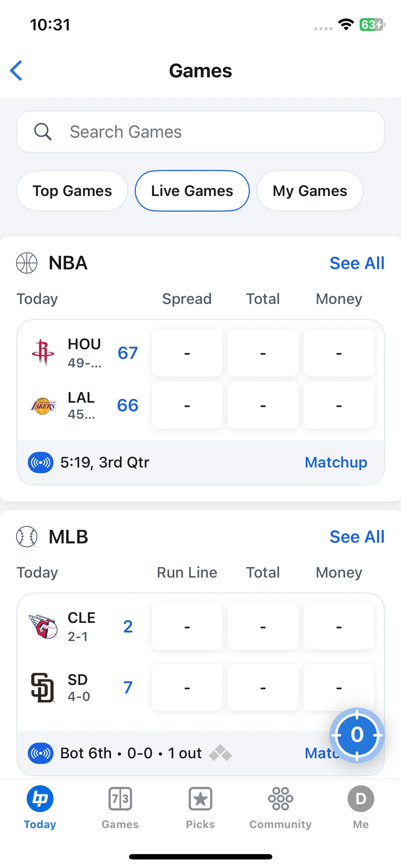Select HOU spread odds cell

tap(187, 353)
